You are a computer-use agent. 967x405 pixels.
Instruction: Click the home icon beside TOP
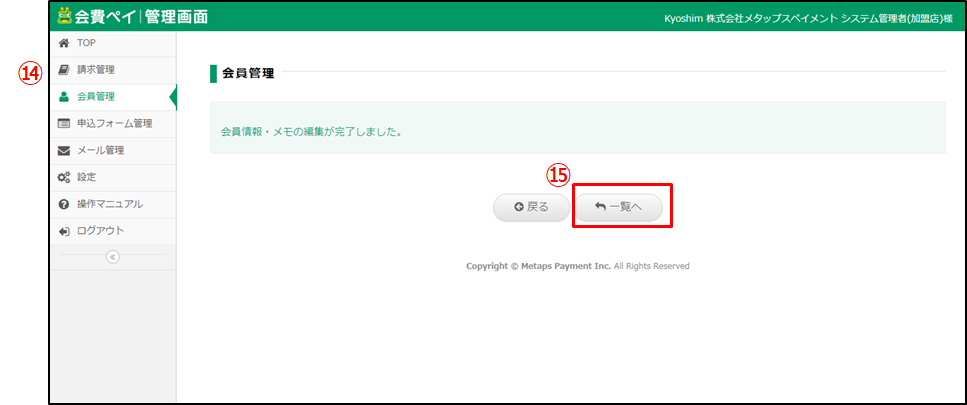coord(65,44)
